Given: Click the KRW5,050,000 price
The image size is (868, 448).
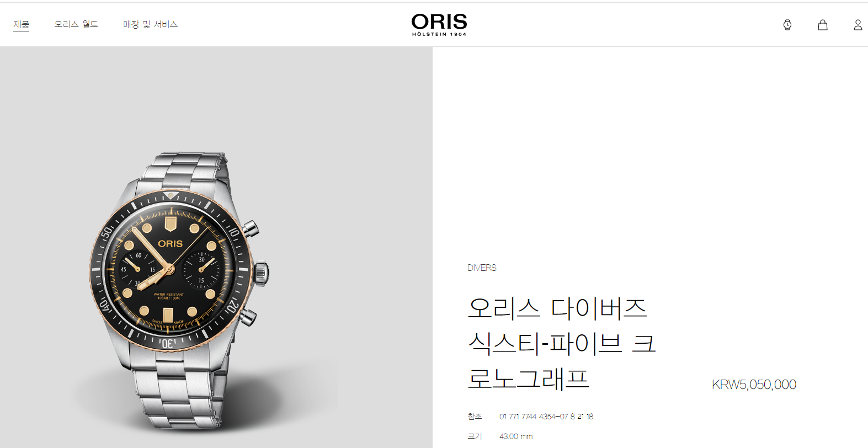Looking at the screenshot, I should (754, 385).
